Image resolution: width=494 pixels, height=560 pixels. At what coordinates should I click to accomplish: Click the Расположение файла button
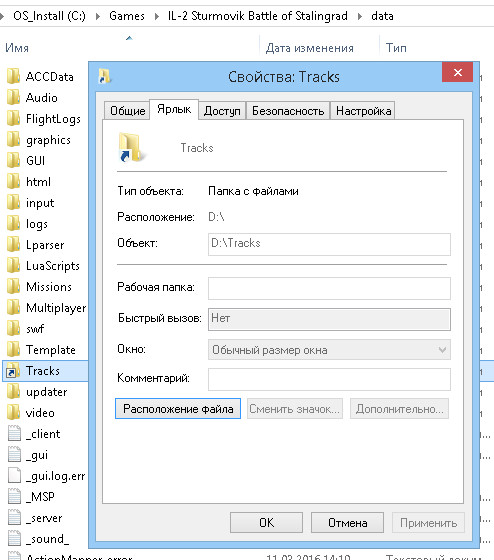point(178,409)
